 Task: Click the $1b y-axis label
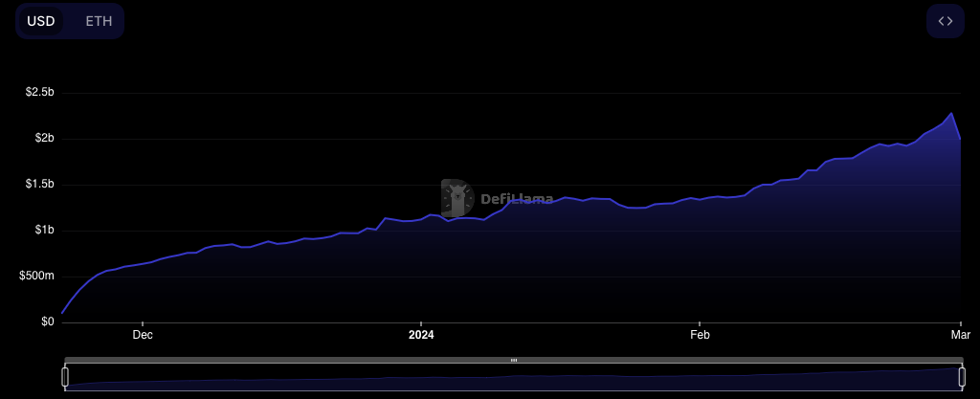click(x=43, y=231)
